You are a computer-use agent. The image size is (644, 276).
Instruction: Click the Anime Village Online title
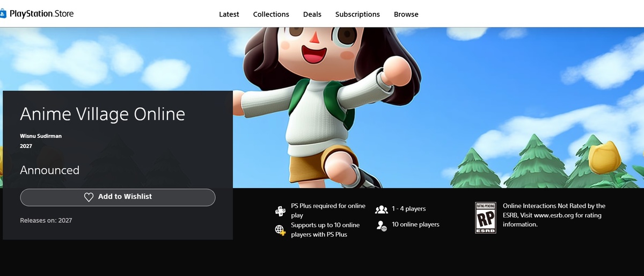point(103,114)
